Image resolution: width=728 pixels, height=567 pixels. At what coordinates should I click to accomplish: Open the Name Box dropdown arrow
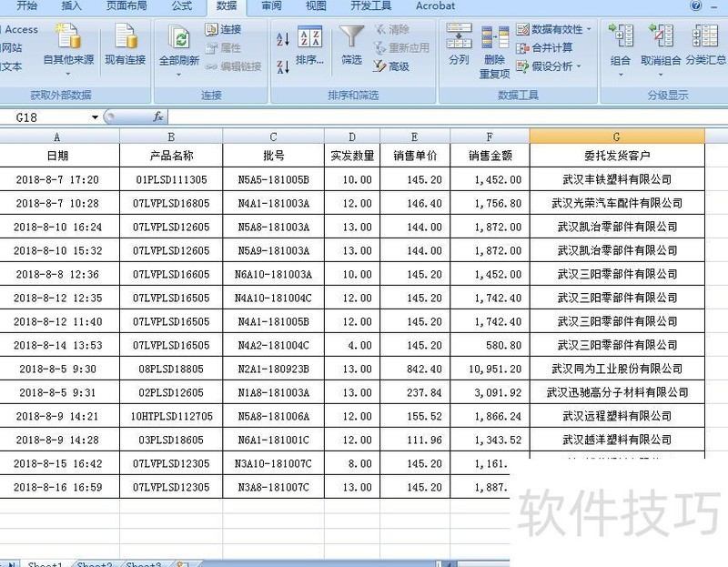pyautogui.click(x=95, y=117)
